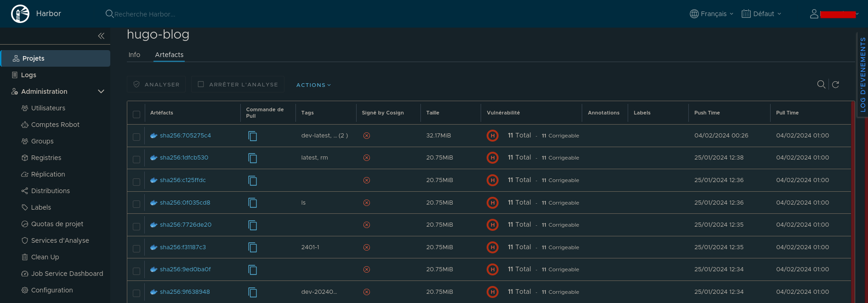
Task: Open Configuration in the sidebar
Action: point(51,290)
